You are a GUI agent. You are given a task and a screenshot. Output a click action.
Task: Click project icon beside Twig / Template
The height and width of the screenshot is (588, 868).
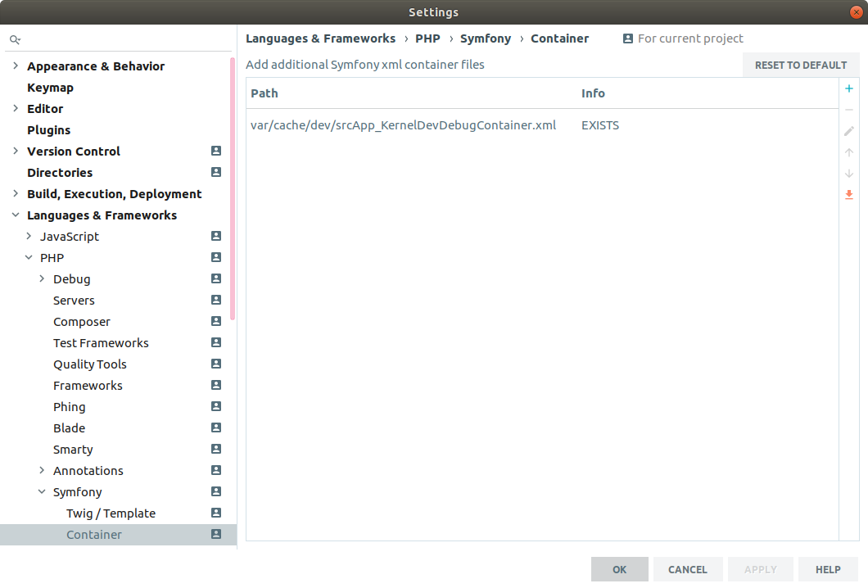point(216,513)
